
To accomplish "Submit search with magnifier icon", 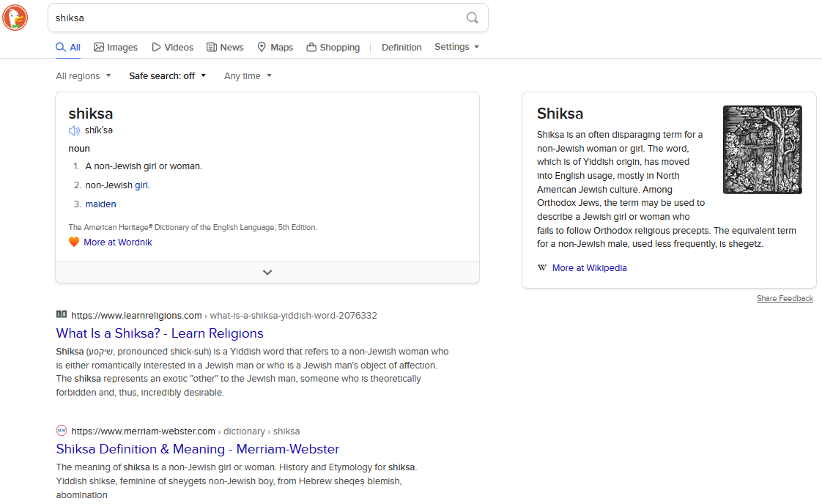I will (472, 18).
